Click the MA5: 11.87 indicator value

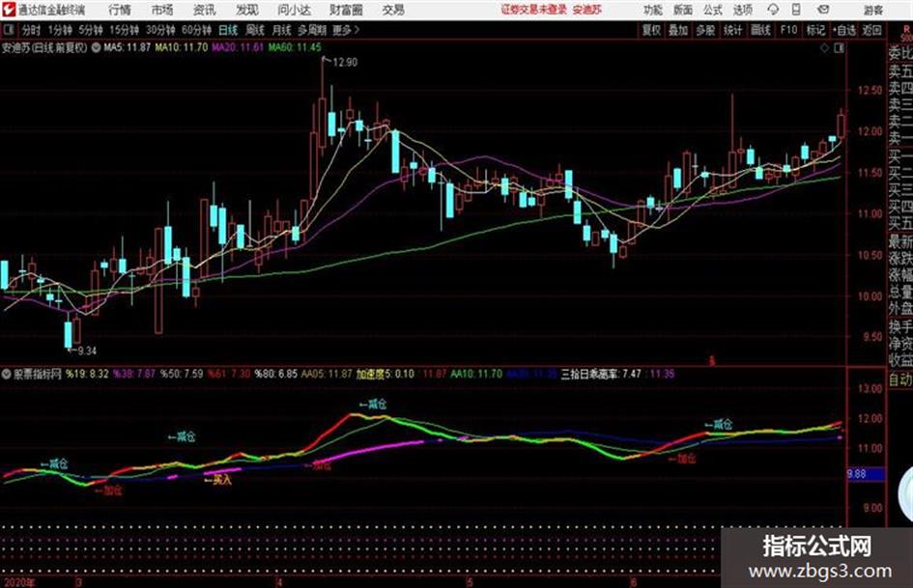[x=127, y=47]
